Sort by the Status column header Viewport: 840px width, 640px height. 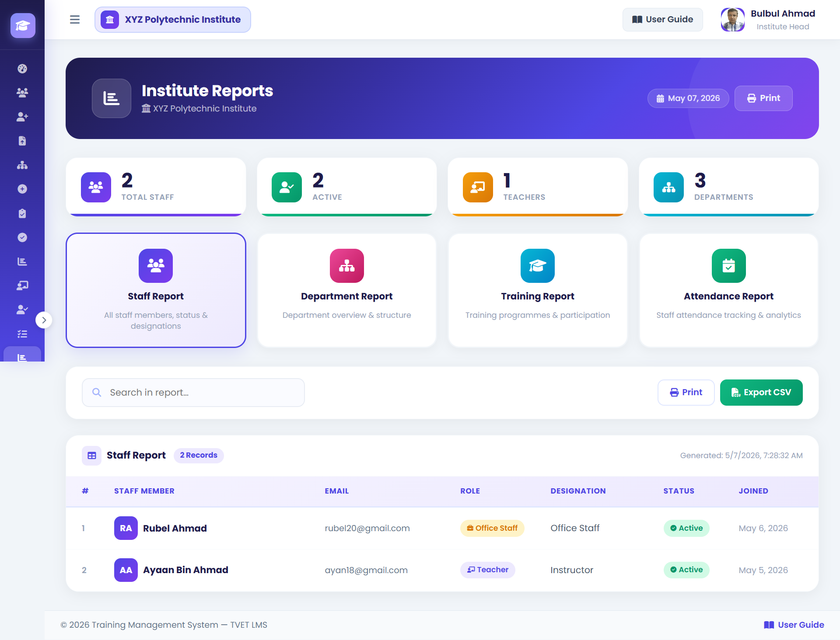(679, 491)
